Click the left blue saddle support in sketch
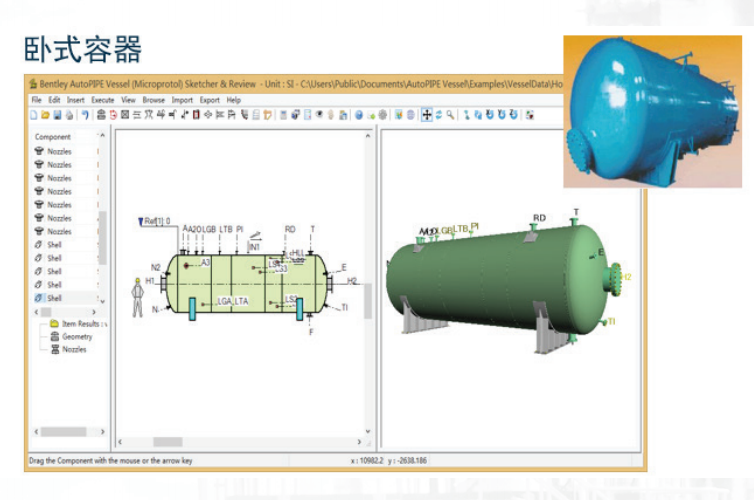Image resolution: width=754 pixels, height=500 pixels. (192, 309)
